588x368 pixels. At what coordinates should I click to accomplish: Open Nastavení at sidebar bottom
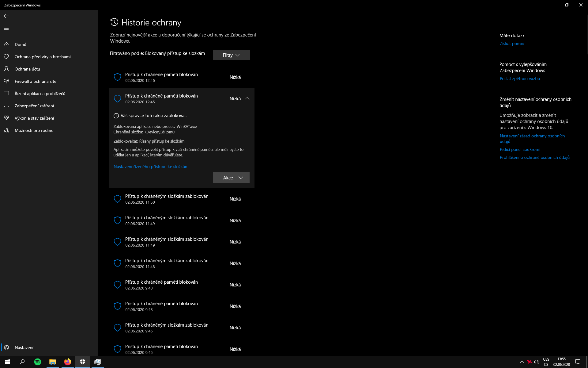click(24, 347)
